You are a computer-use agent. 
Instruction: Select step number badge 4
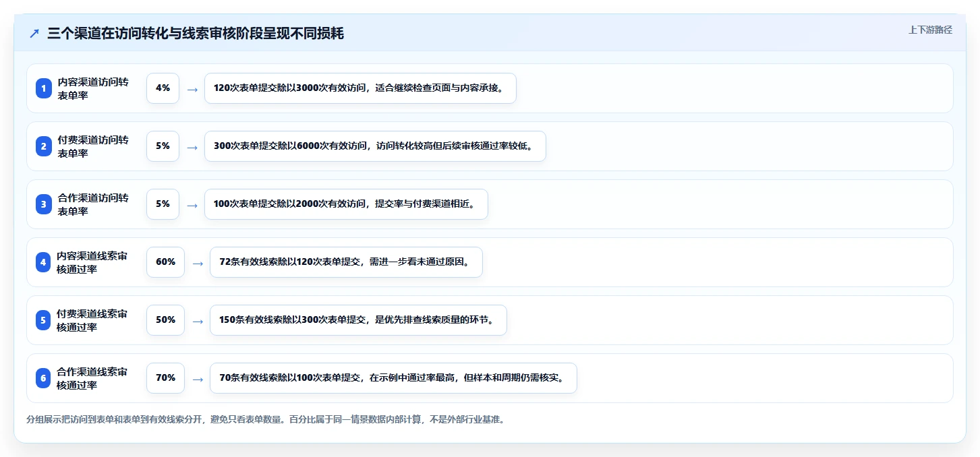click(x=44, y=262)
